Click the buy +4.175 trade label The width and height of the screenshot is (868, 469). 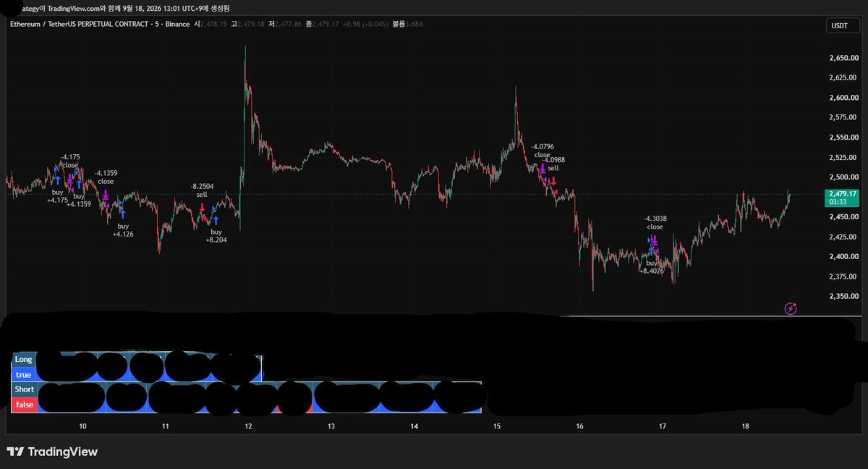click(x=58, y=195)
